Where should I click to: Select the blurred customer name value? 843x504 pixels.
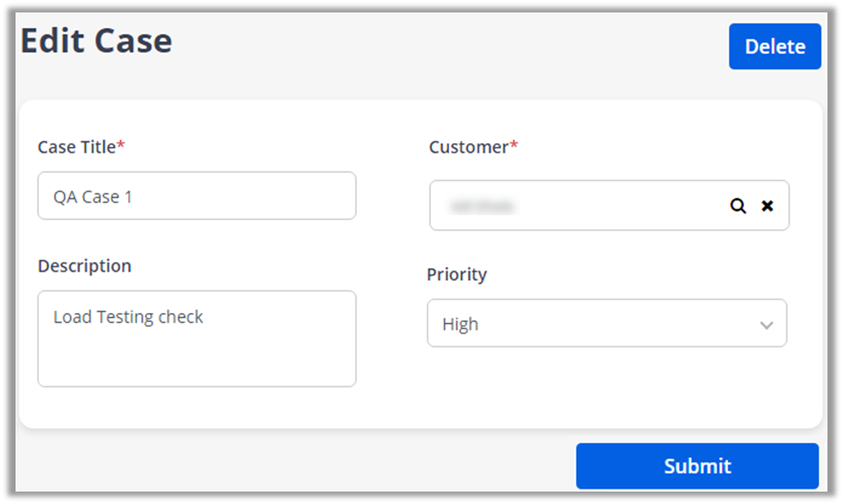click(x=482, y=206)
